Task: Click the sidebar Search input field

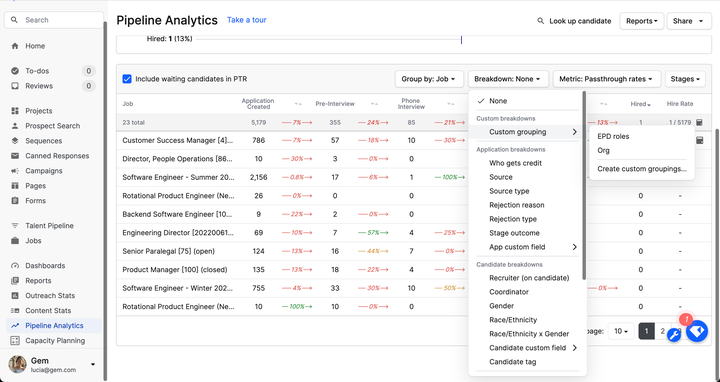Action: 54,20
